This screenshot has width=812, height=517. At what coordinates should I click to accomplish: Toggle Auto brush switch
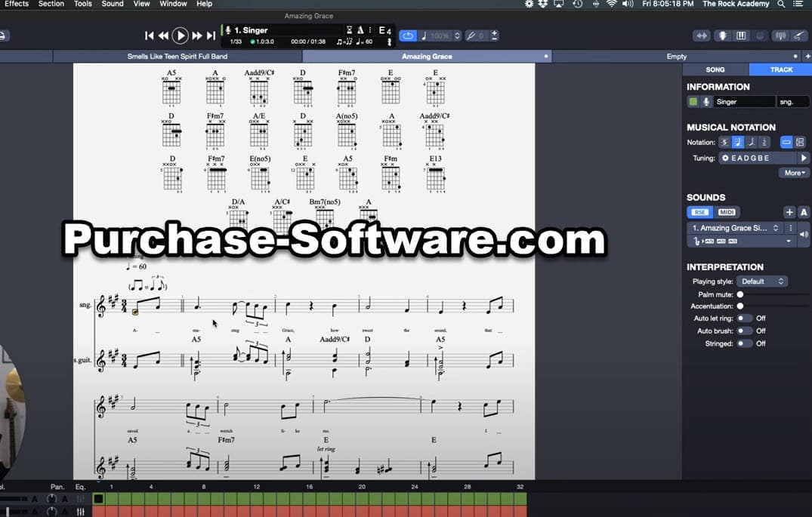tap(744, 331)
